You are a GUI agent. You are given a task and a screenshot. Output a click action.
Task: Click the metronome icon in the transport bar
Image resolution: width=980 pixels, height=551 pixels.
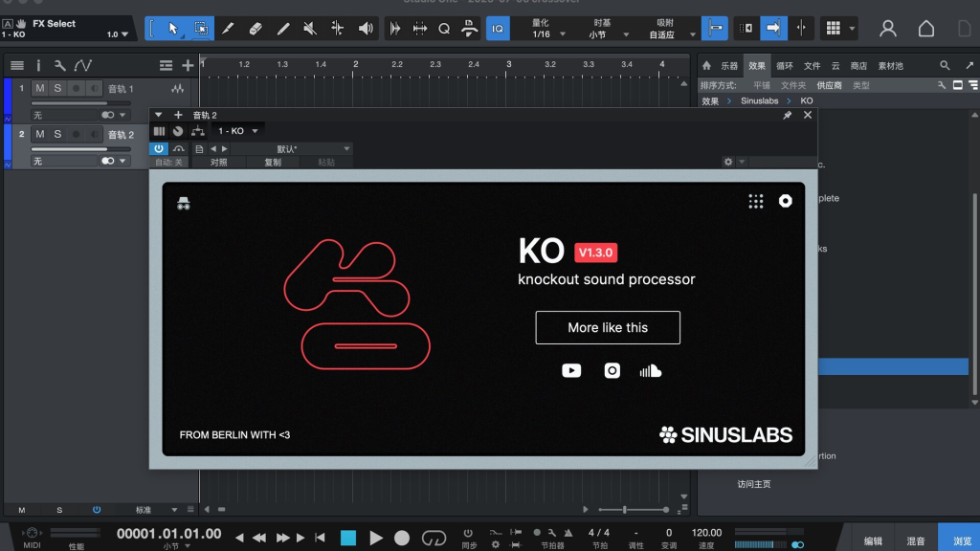tap(569, 533)
